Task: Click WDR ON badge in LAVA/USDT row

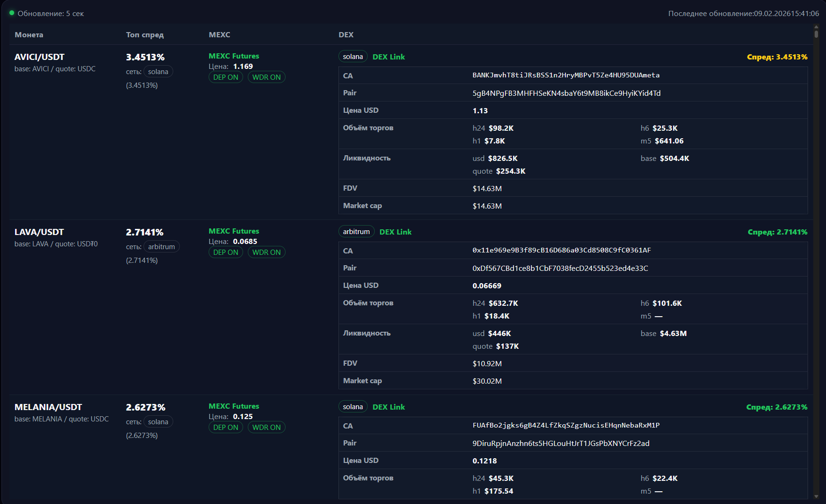Action: 266,252
